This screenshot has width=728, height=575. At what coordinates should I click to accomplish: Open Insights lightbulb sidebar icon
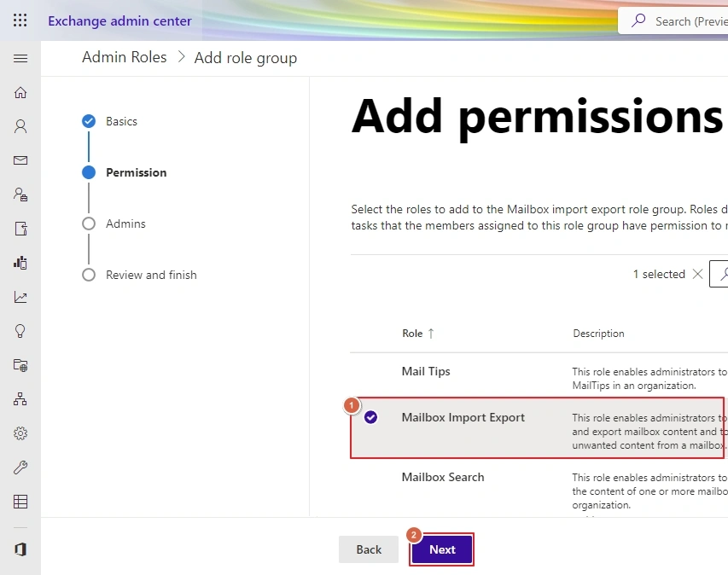coord(20,331)
